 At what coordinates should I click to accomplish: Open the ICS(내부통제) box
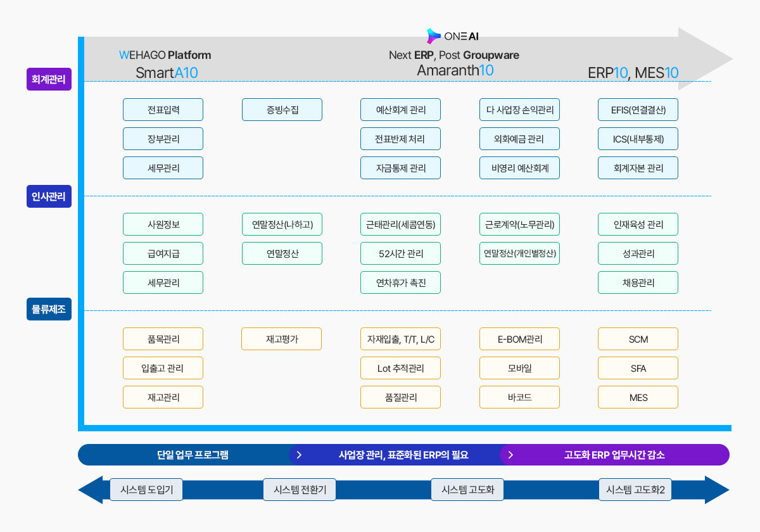tap(638, 139)
